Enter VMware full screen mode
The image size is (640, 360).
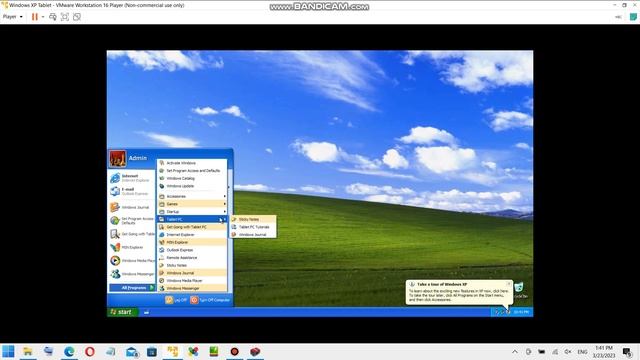(64, 17)
